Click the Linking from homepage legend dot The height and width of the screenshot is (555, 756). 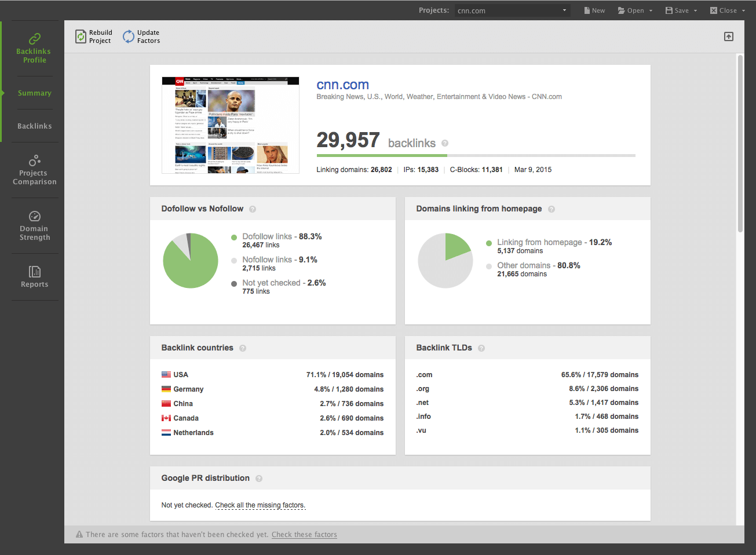click(489, 243)
